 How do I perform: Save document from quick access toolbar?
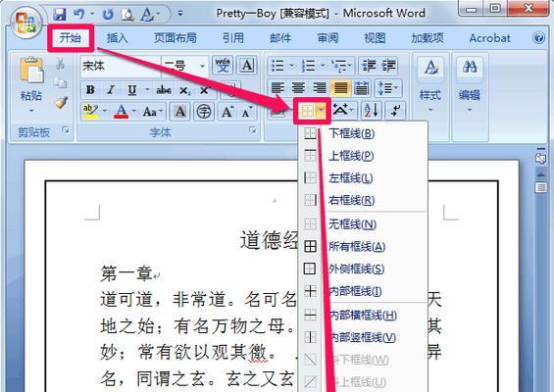coord(60,15)
